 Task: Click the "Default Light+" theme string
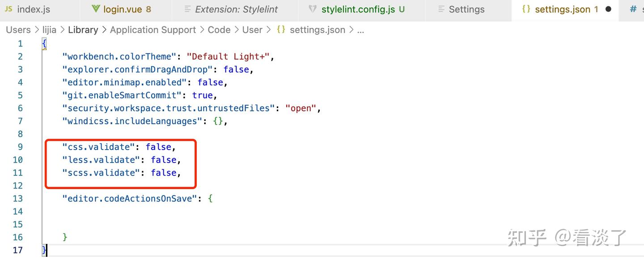point(228,56)
